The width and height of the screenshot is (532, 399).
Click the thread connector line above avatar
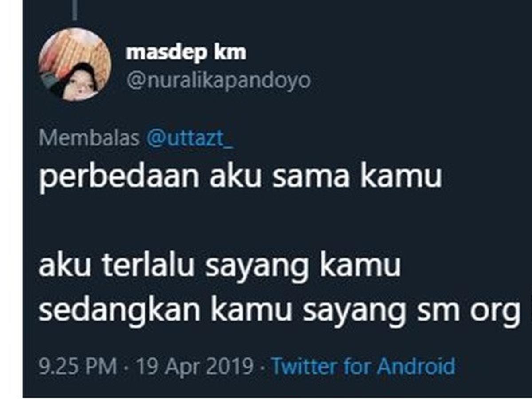[x=74, y=10]
